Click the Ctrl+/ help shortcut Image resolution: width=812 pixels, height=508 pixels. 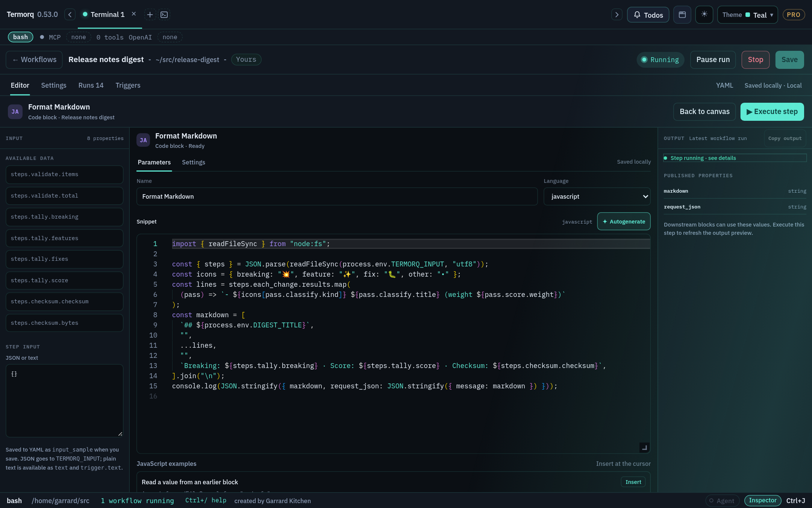(x=206, y=500)
